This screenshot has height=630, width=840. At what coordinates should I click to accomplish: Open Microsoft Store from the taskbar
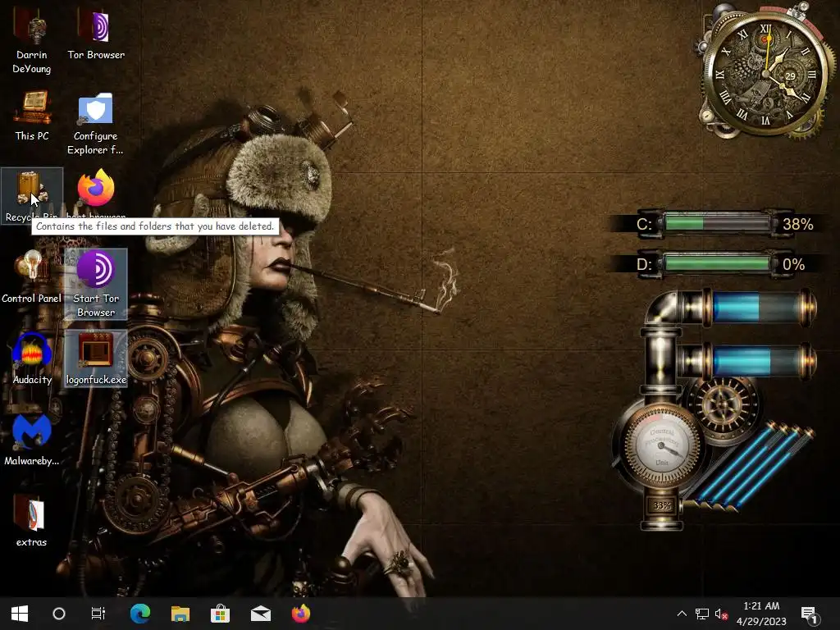click(x=220, y=614)
